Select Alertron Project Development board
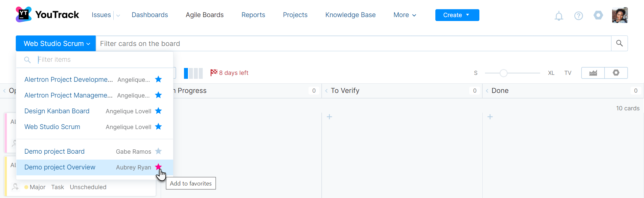This screenshot has height=198, width=644. [x=68, y=79]
